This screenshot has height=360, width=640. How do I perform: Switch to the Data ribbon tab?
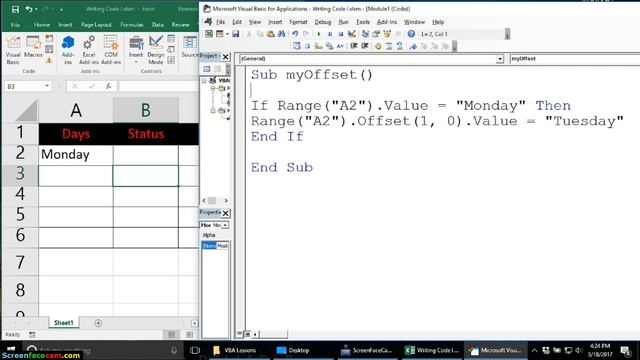[x=158, y=25]
